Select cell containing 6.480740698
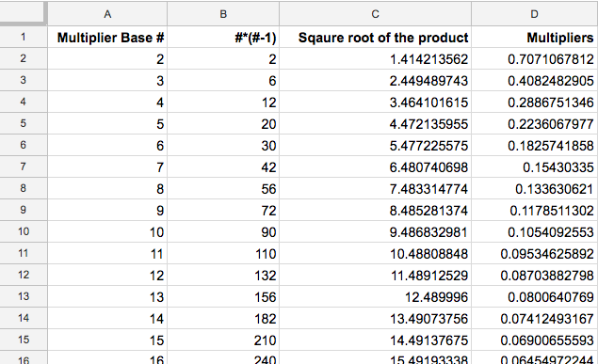The width and height of the screenshot is (598, 364). pos(375,166)
